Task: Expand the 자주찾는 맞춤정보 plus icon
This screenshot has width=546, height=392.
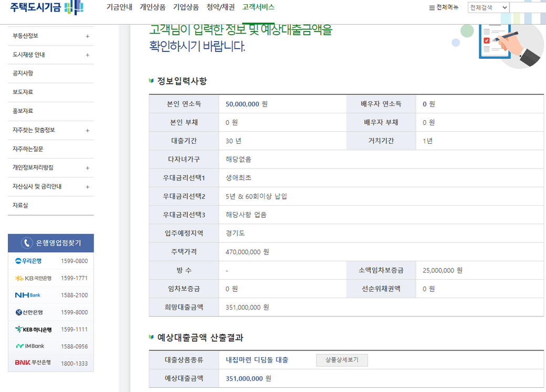Action: (x=87, y=130)
